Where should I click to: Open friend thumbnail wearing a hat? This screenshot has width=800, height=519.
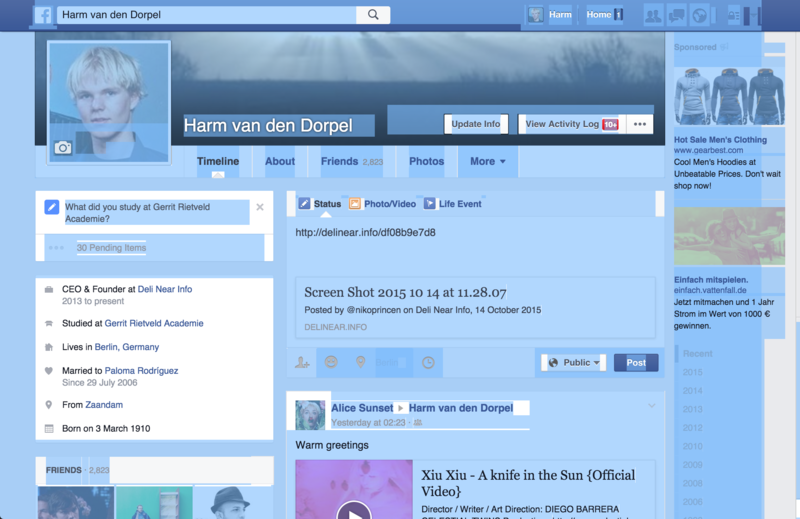[x=234, y=503]
